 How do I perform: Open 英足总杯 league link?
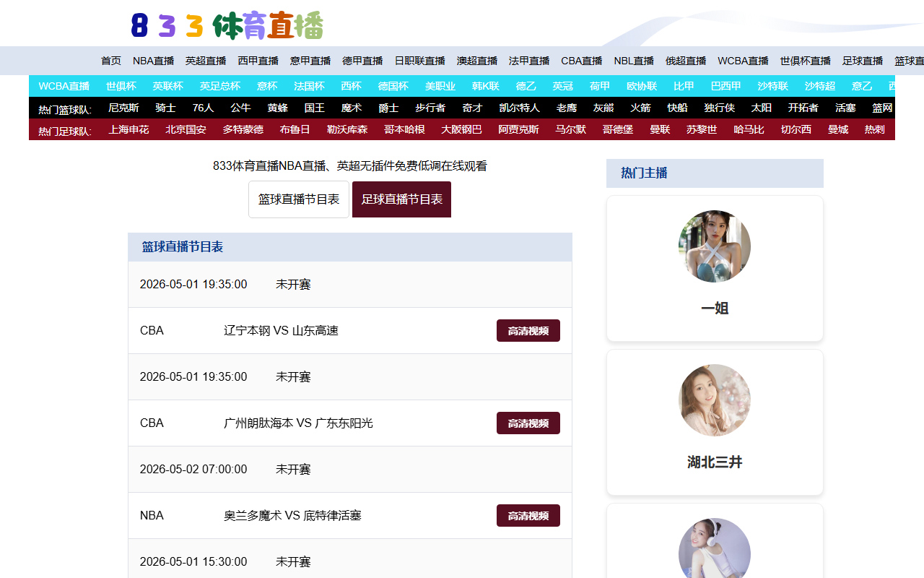click(220, 86)
